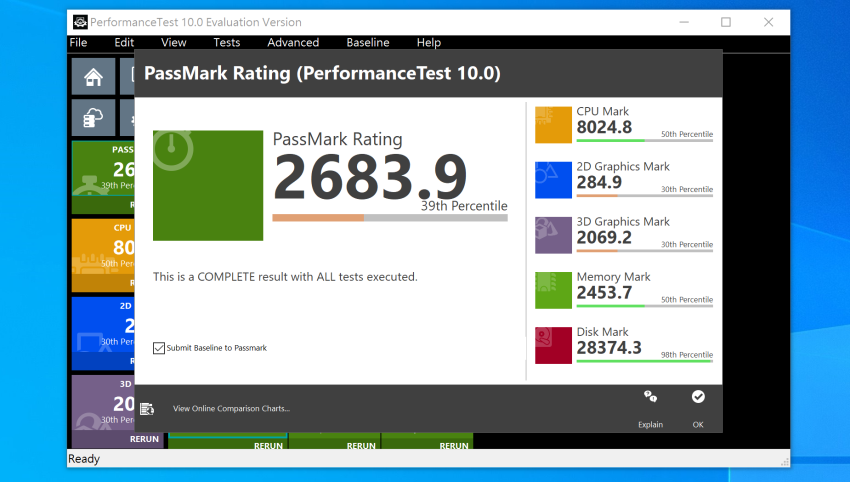This screenshot has width=850, height=482.
Task: Click the blue 2D Graphics Mark icon
Action: 553,180
